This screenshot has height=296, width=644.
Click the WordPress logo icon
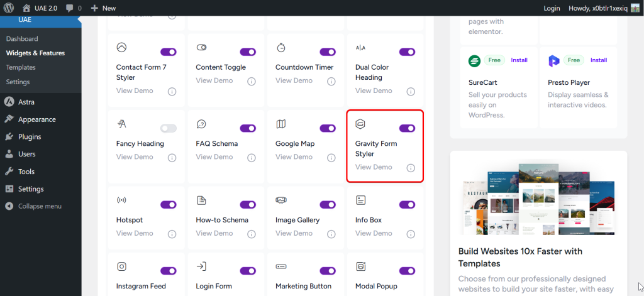coord(9,8)
